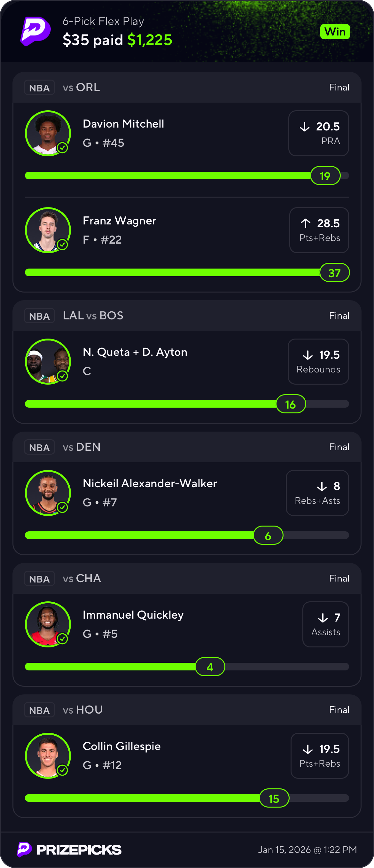Viewport: 374px width, 868px height.
Task: Click the 19.5 Pts+Rebs projection box for Gillespie
Action: [319, 756]
